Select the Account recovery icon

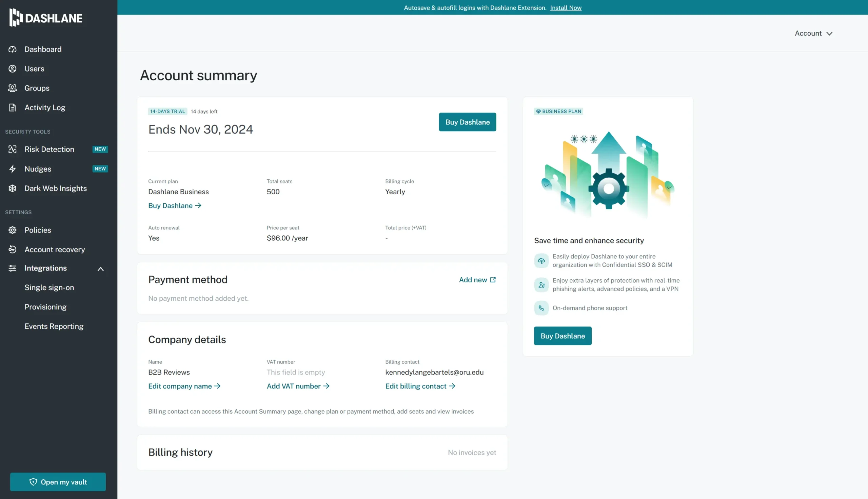12,249
